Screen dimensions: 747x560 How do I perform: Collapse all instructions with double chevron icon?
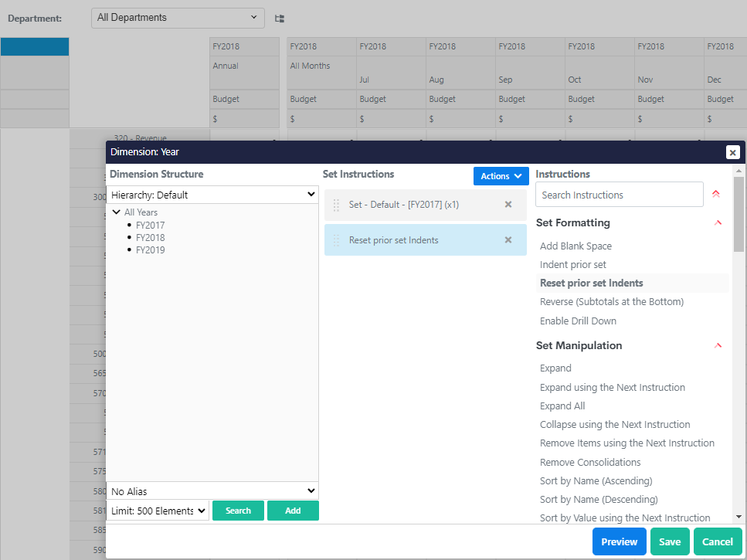tap(716, 195)
